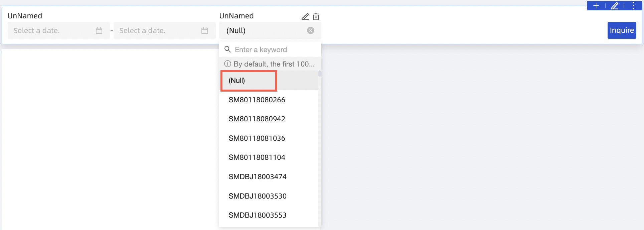Click the calendar icon in end date field

click(205, 30)
